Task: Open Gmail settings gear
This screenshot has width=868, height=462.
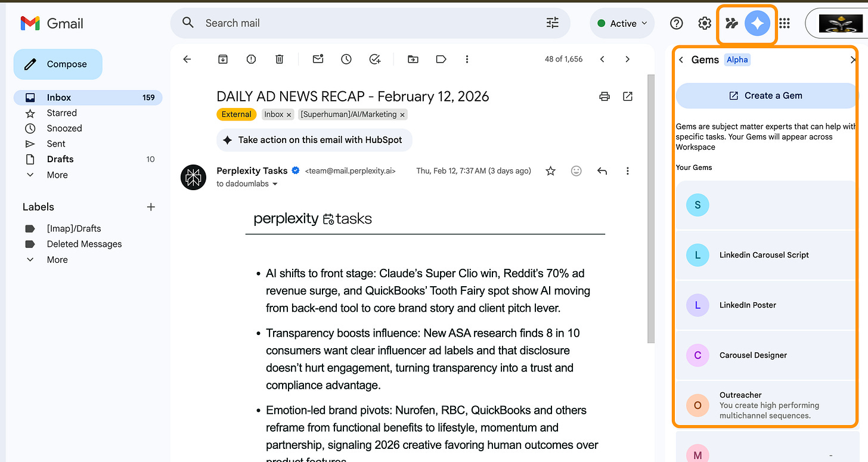Action: (705, 23)
